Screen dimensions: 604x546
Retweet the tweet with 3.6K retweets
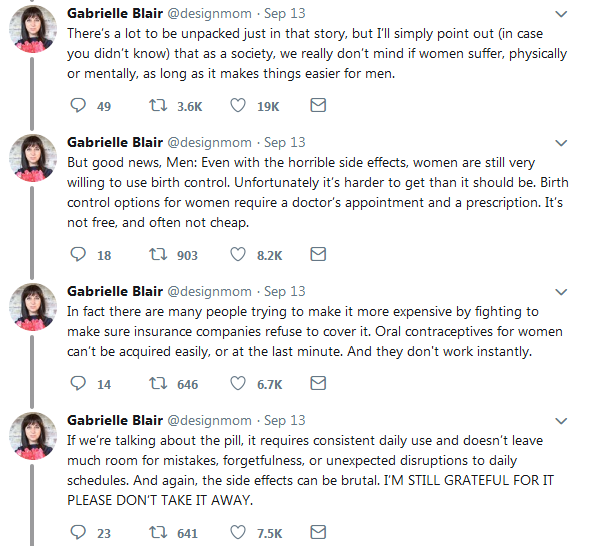[156, 106]
